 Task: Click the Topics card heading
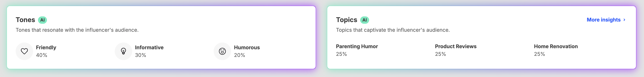(347, 20)
